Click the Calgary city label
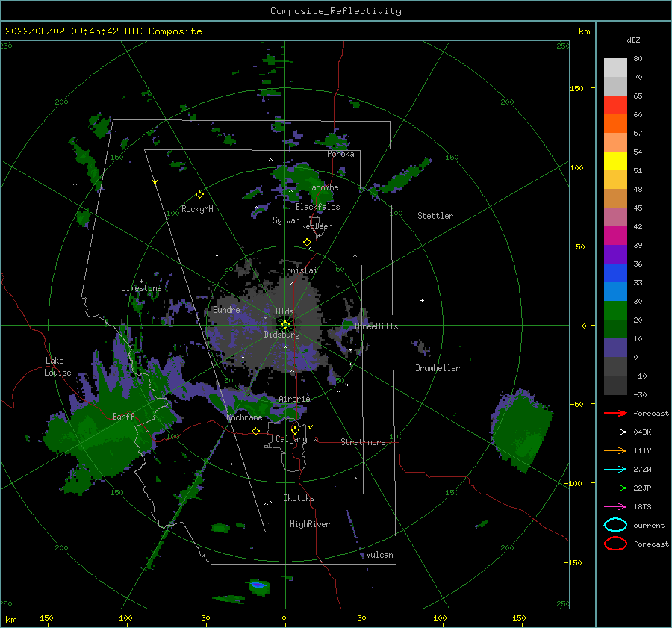The image size is (672, 628). [291, 439]
